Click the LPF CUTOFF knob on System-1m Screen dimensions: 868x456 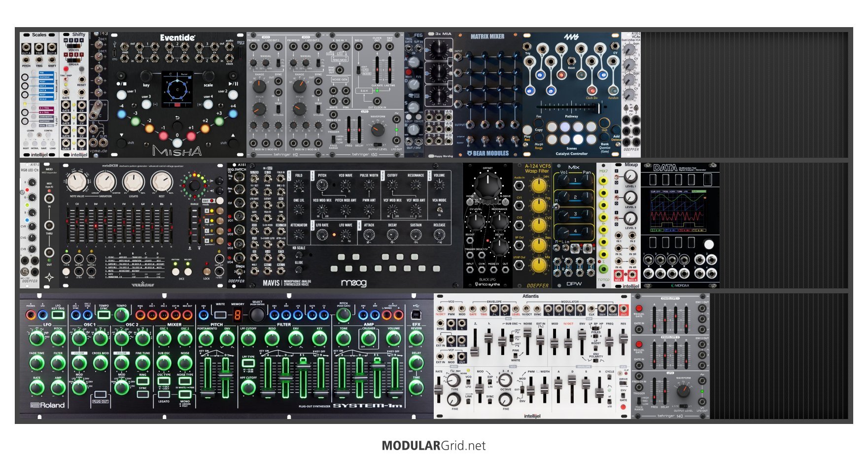click(248, 339)
